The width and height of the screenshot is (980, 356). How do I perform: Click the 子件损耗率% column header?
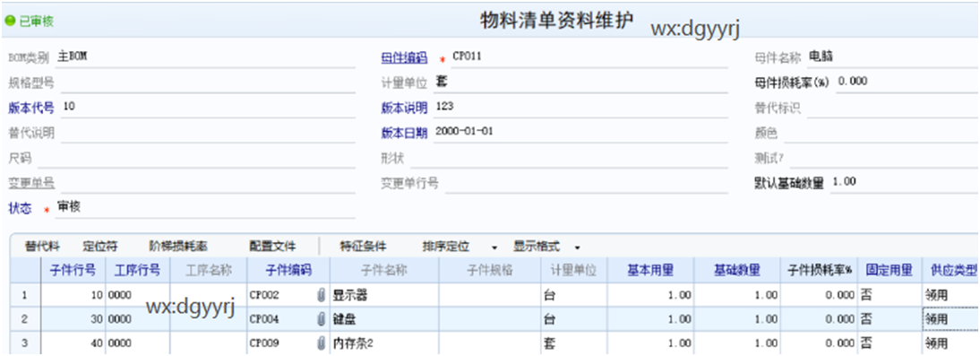click(x=819, y=270)
